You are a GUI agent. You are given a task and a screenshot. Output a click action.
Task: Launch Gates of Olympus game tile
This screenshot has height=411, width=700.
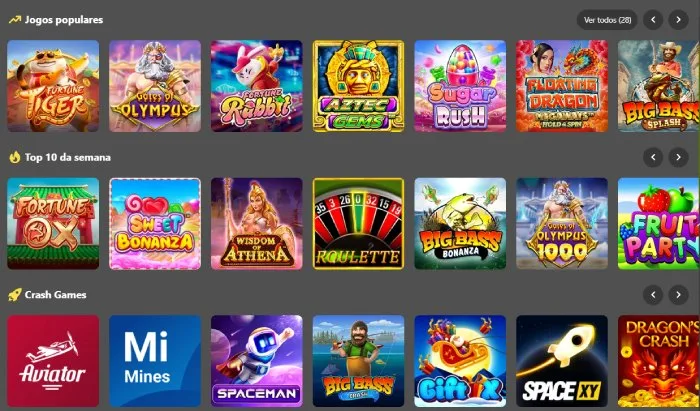(x=155, y=86)
